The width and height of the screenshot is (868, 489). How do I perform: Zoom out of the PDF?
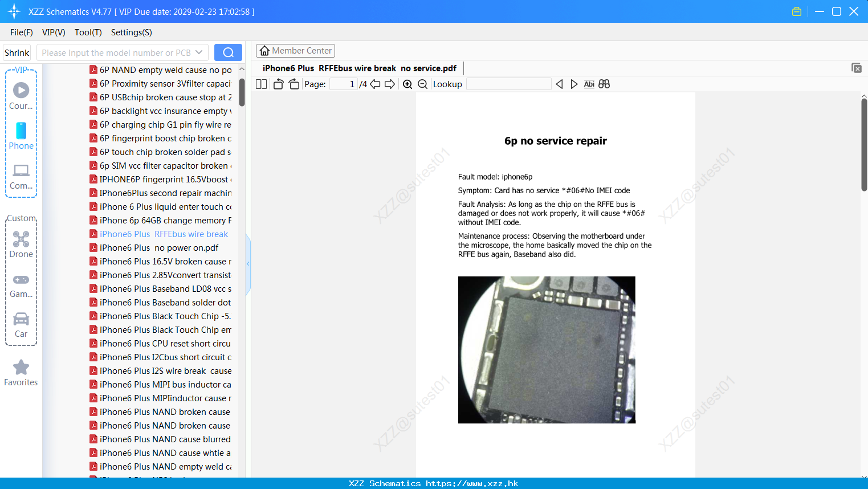422,84
